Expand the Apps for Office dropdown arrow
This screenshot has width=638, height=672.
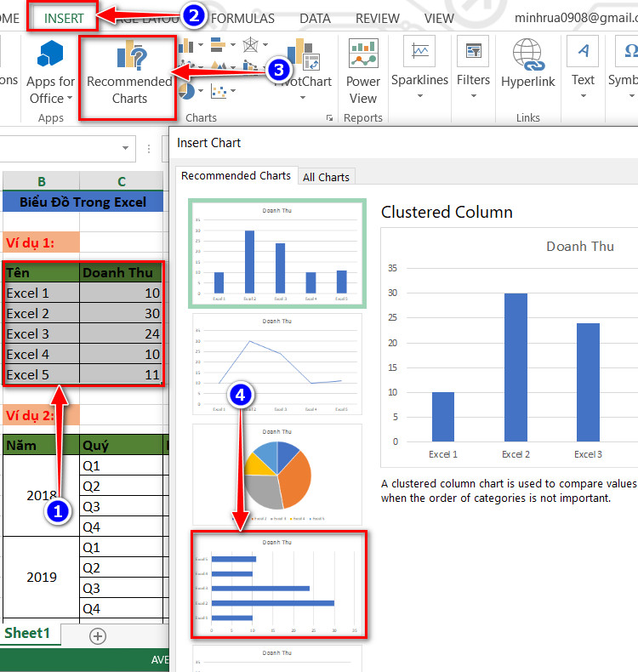(70, 99)
